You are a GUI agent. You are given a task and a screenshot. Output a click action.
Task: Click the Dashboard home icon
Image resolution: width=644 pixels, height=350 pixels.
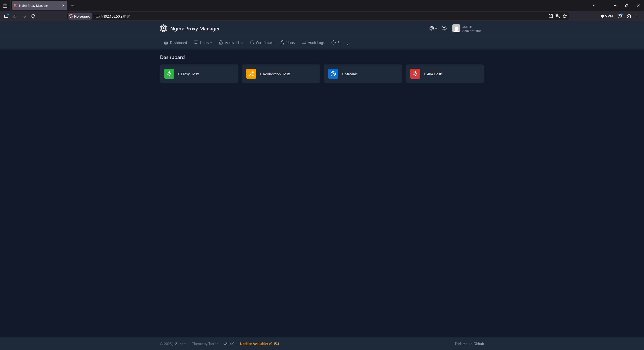click(x=166, y=42)
